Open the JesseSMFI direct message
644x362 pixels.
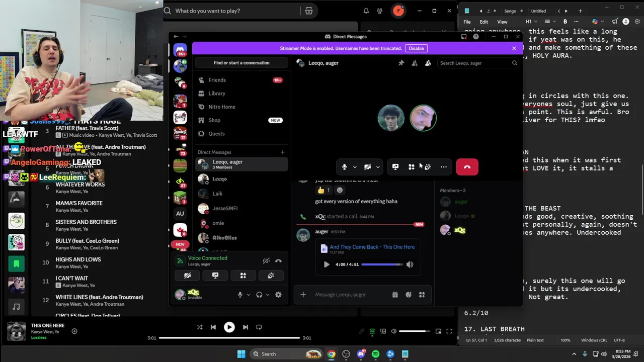tap(241, 208)
